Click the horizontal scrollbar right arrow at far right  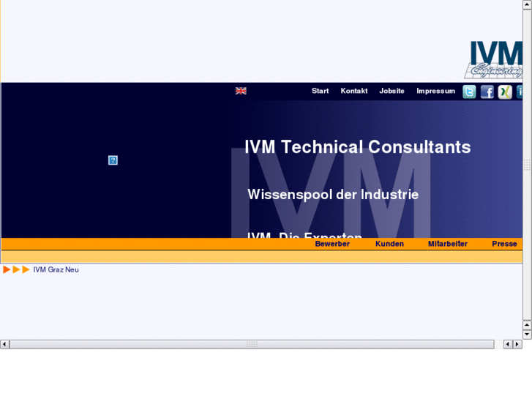coord(517,344)
